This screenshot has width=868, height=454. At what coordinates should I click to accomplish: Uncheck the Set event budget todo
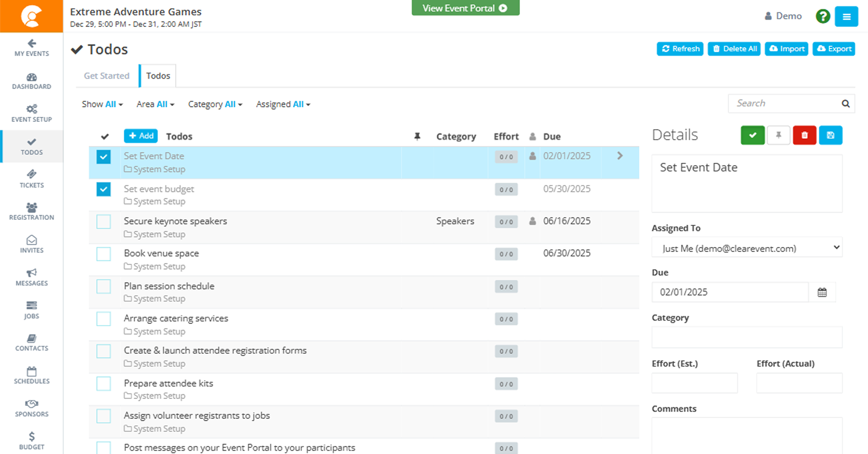[103, 189]
